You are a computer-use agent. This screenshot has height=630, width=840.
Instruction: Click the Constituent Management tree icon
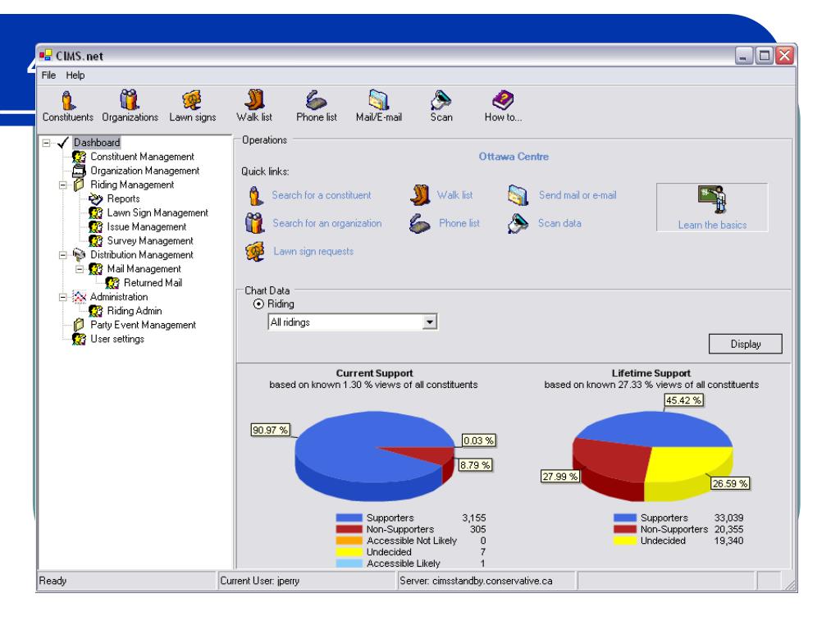pos(79,157)
